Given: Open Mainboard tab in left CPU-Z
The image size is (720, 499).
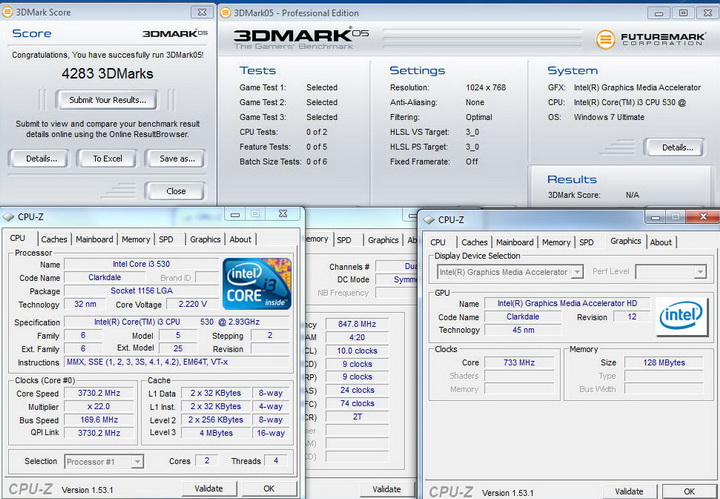Looking at the screenshot, I should tap(94, 239).
